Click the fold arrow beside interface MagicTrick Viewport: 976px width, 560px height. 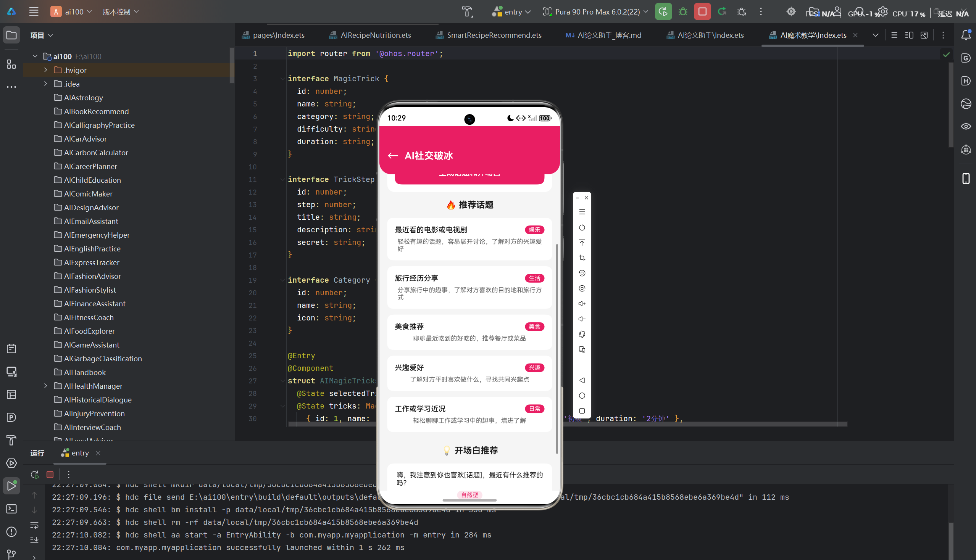click(x=282, y=79)
